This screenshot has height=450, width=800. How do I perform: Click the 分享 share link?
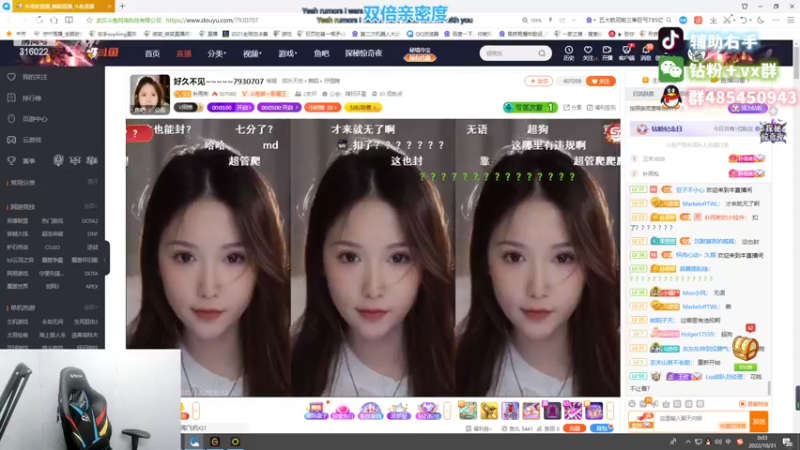coord(572,108)
